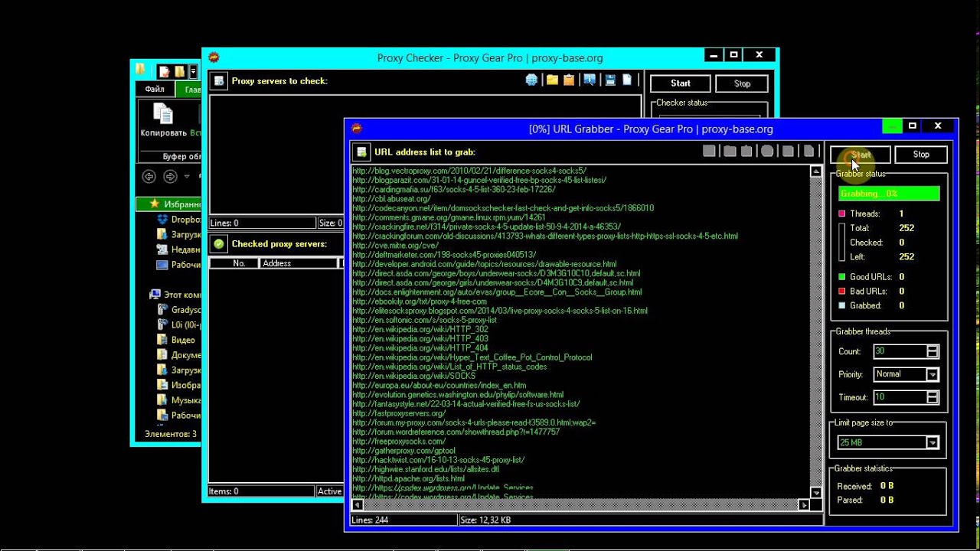Click the red Bad URLs color square
Viewport: 980px width, 551px height.
point(842,292)
